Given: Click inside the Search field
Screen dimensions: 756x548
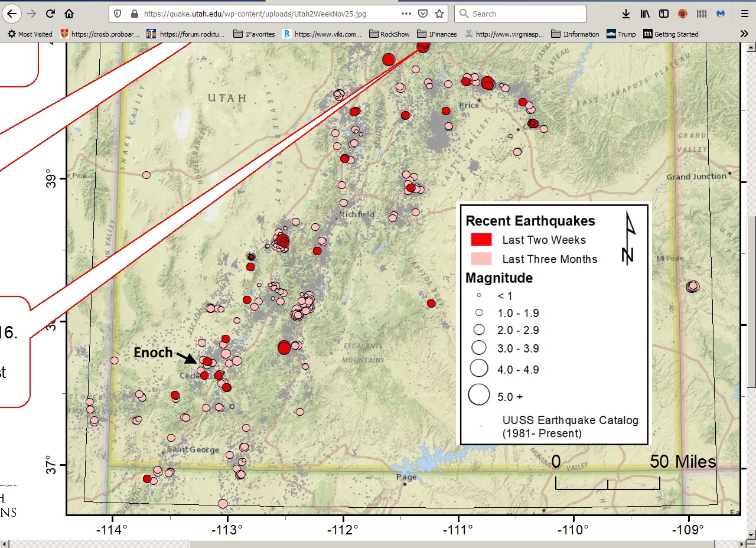Looking at the screenshot, I should 520,13.
